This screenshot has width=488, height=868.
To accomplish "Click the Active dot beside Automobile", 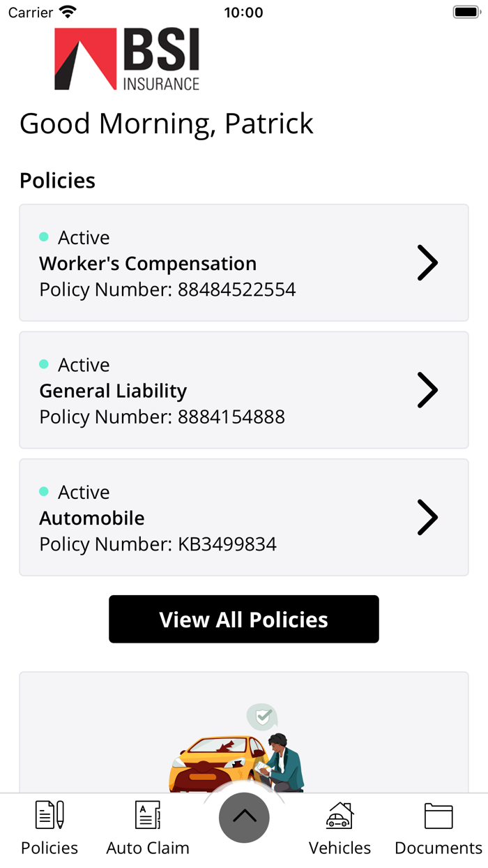I will (45, 492).
